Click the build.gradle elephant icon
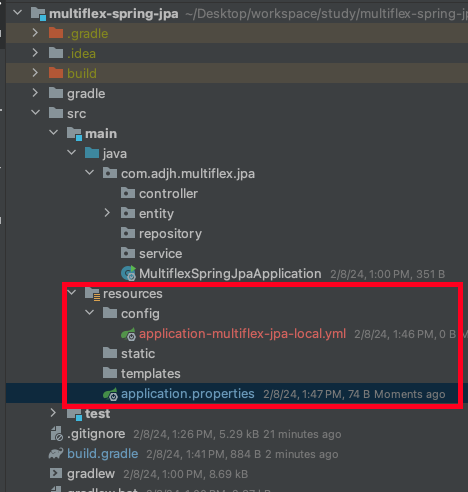Image resolution: width=468 pixels, height=492 pixels. click(x=56, y=453)
